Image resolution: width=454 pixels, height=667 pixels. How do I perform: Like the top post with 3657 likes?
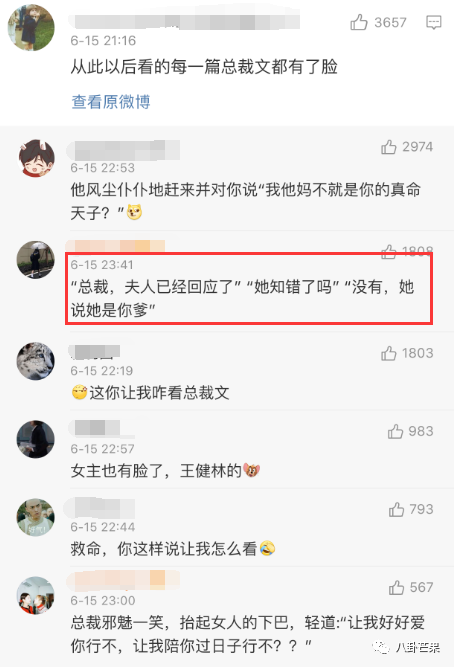click(359, 22)
